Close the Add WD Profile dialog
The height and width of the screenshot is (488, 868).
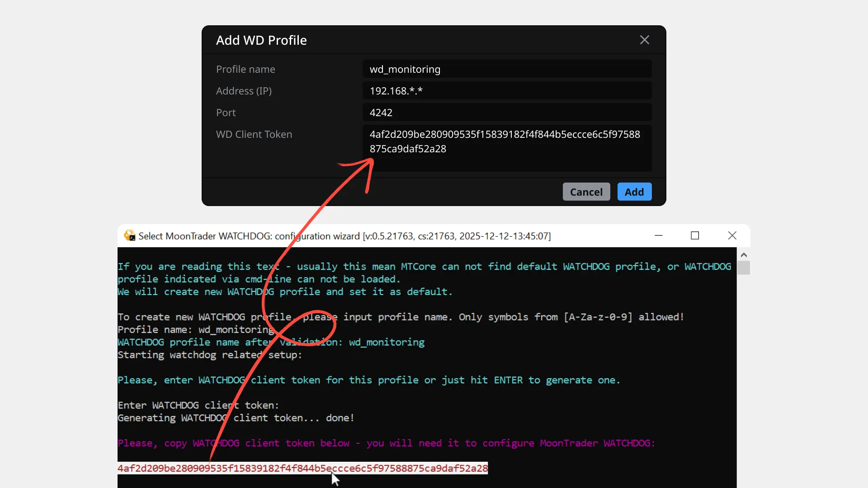point(644,40)
